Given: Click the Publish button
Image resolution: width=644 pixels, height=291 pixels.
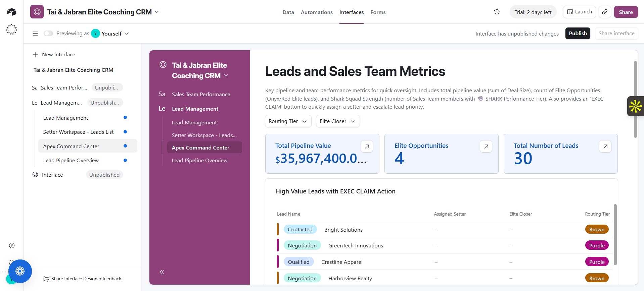Looking at the screenshot, I should [x=578, y=34].
